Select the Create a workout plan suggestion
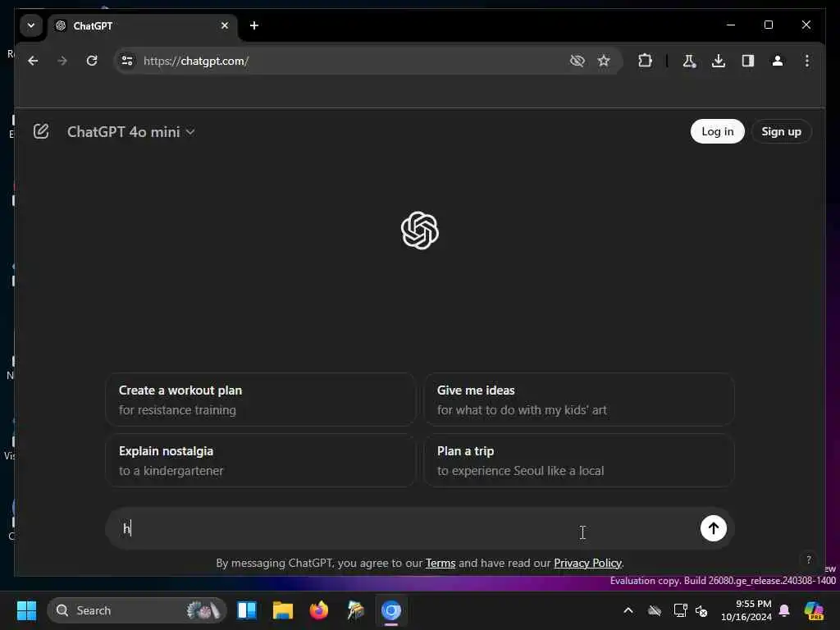The image size is (840, 630). pos(260,399)
